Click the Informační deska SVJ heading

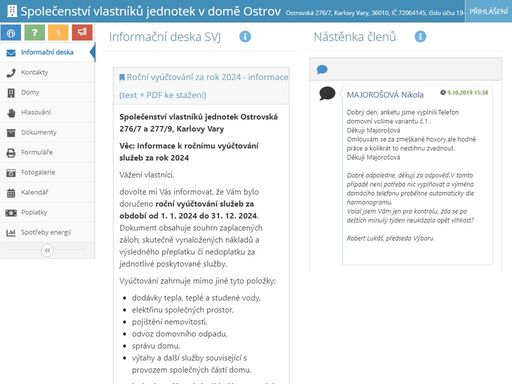(165, 37)
